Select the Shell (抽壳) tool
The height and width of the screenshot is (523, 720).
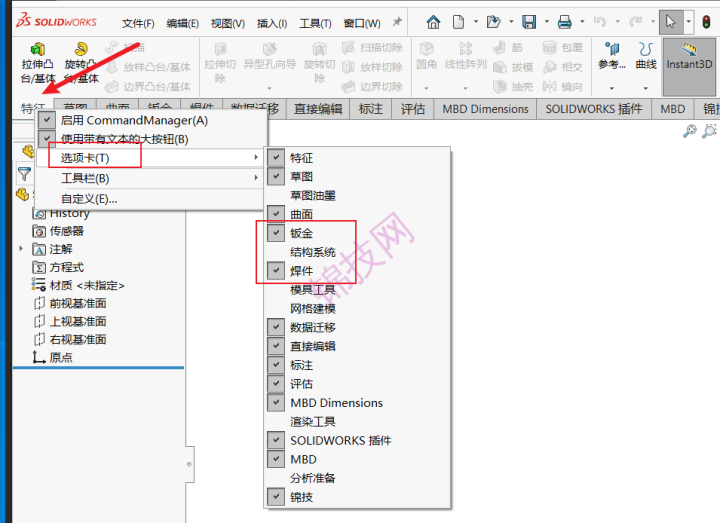(513, 86)
